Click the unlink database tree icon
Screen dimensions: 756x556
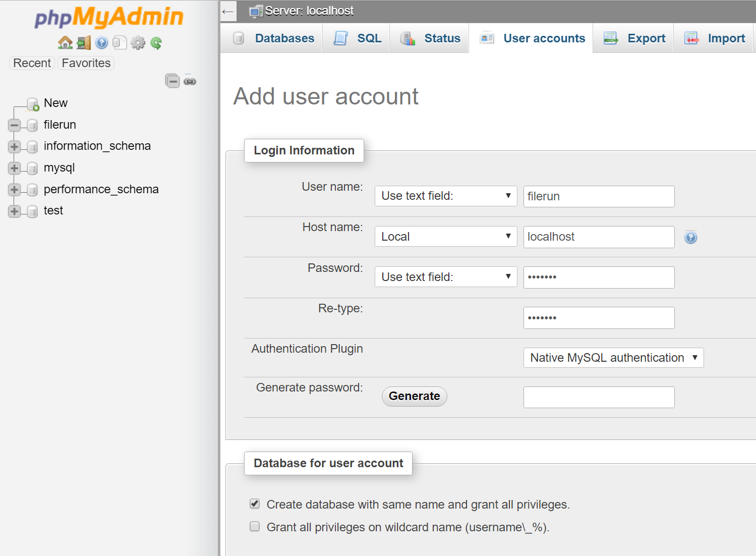tap(189, 81)
